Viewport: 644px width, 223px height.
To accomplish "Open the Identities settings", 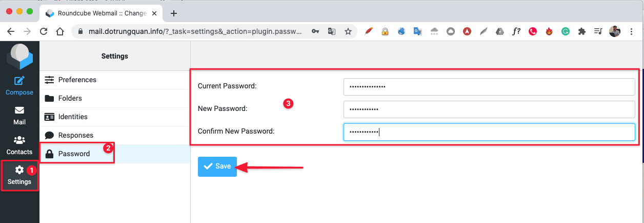I will (x=73, y=117).
